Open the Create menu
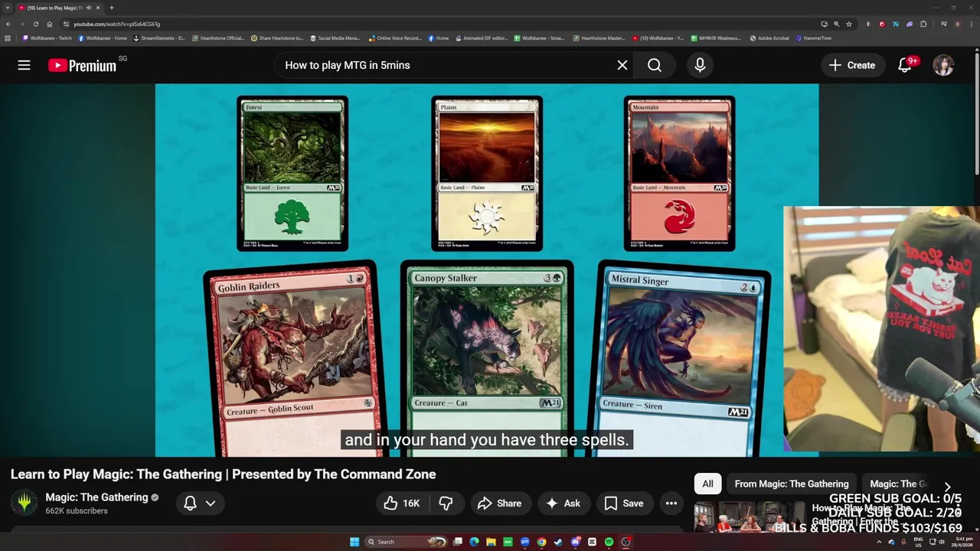This screenshot has height=551, width=980. pos(852,65)
